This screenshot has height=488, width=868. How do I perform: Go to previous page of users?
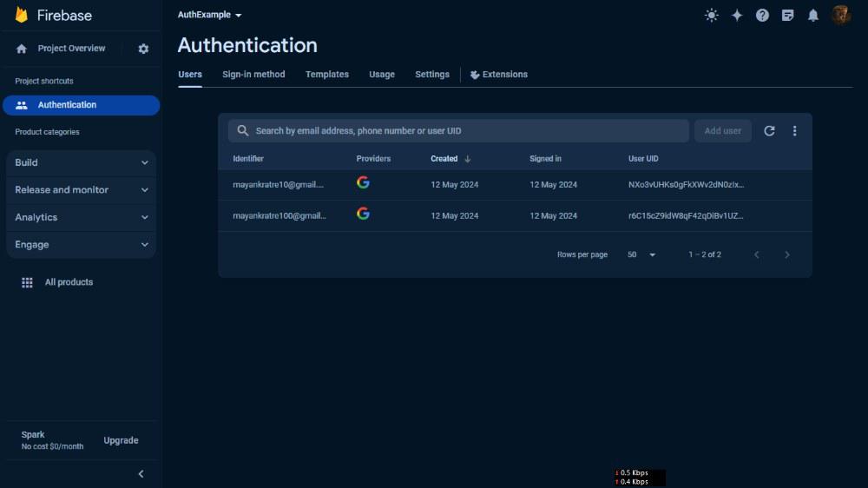click(x=757, y=254)
